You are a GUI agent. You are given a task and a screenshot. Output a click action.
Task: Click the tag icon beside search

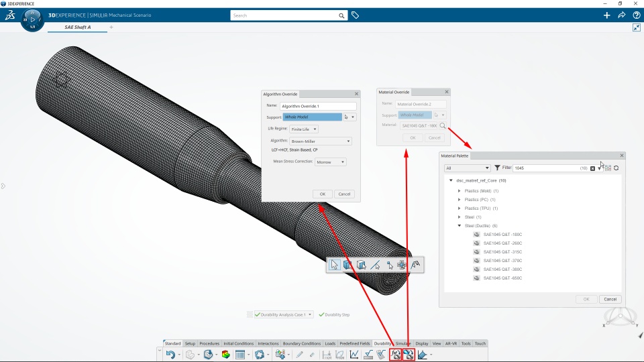[x=356, y=15]
